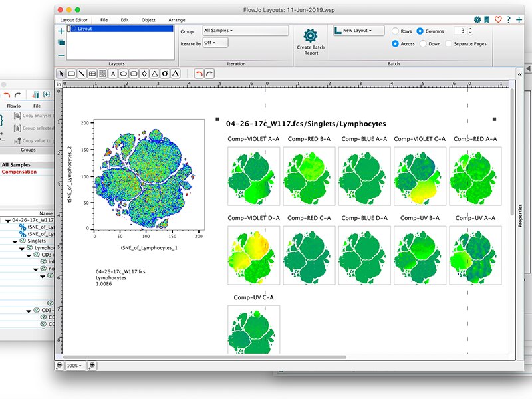
Task: Remove layout with the minus icon
Action: click(61, 55)
